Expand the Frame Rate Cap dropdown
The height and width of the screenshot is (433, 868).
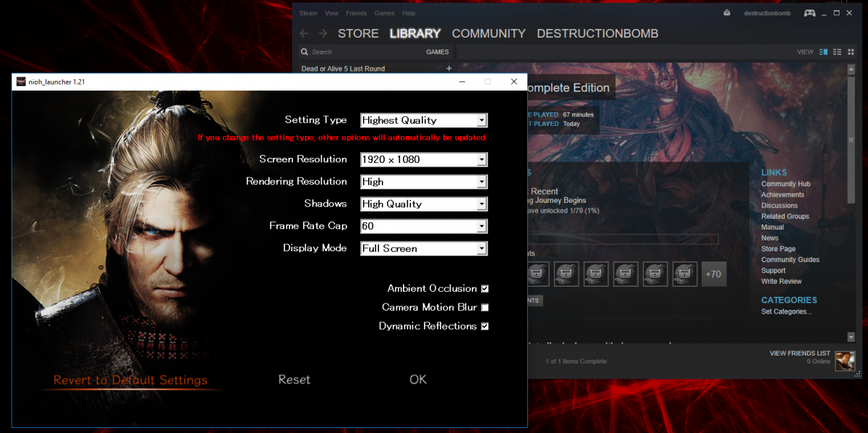coord(424,226)
